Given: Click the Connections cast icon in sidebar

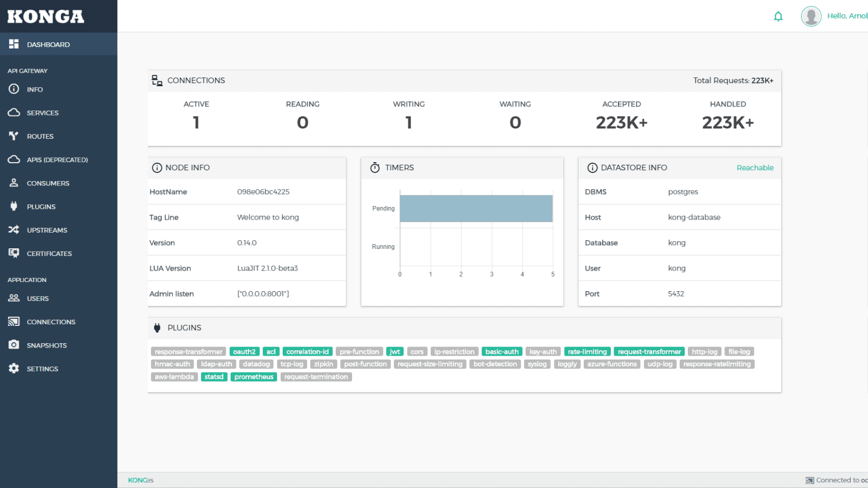Looking at the screenshot, I should pyautogui.click(x=14, y=322).
